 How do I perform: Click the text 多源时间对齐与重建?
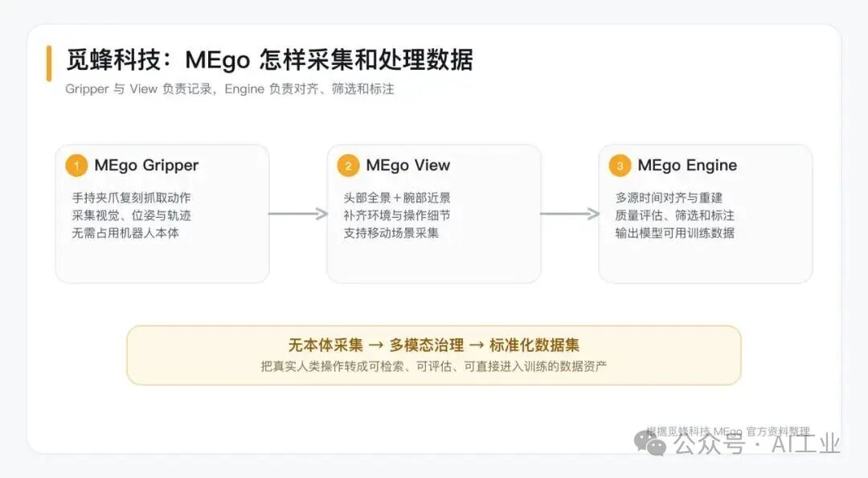pos(669,198)
